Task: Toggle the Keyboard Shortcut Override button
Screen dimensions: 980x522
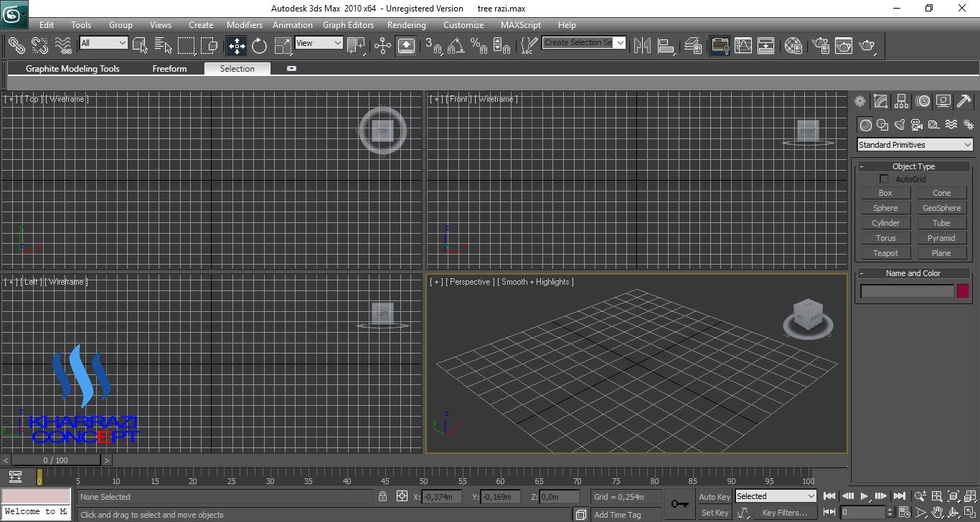Action: pyautogui.click(x=405, y=46)
